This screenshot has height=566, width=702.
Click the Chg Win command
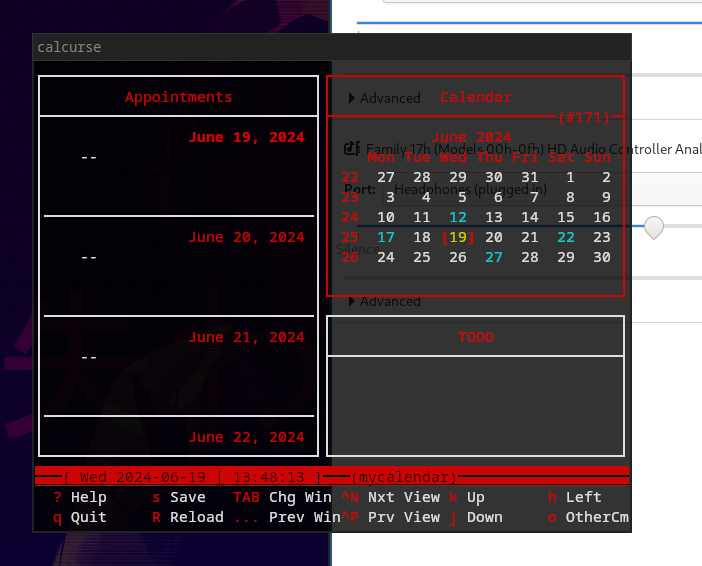click(x=300, y=497)
